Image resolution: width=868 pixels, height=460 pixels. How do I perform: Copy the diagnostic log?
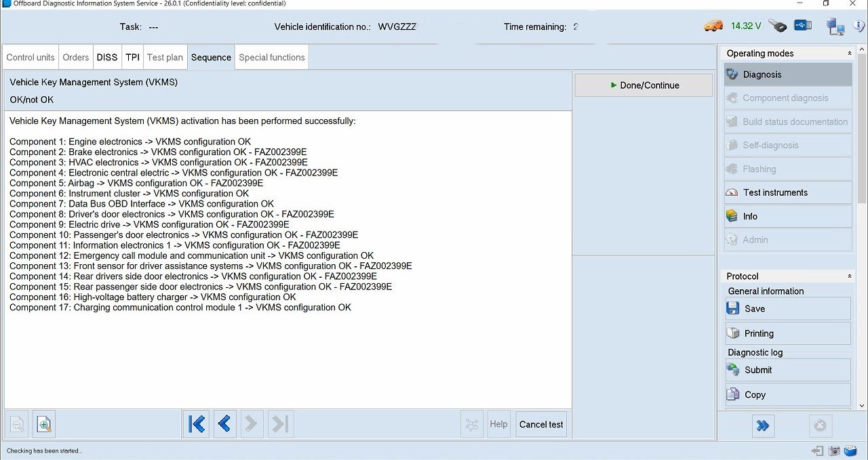pyautogui.click(x=788, y=394)
